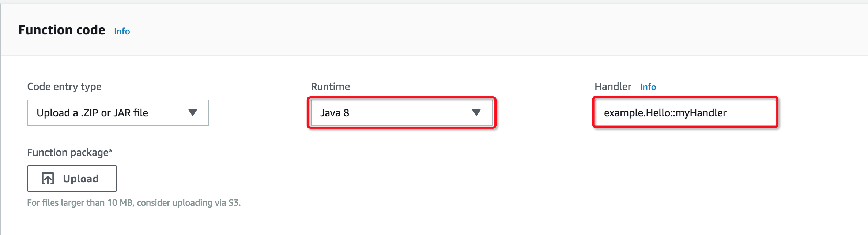
Task: Expand the Code entry type combo box
Action: 118,113
